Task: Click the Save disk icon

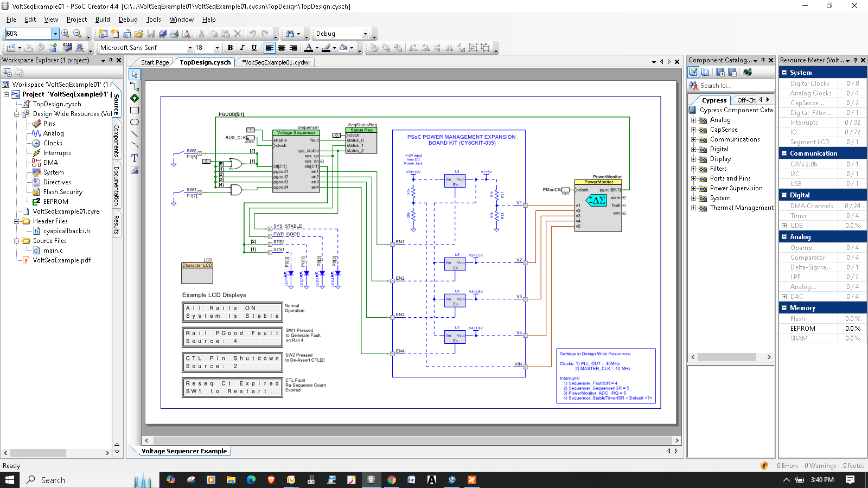Action: click(x=151, y=34)
